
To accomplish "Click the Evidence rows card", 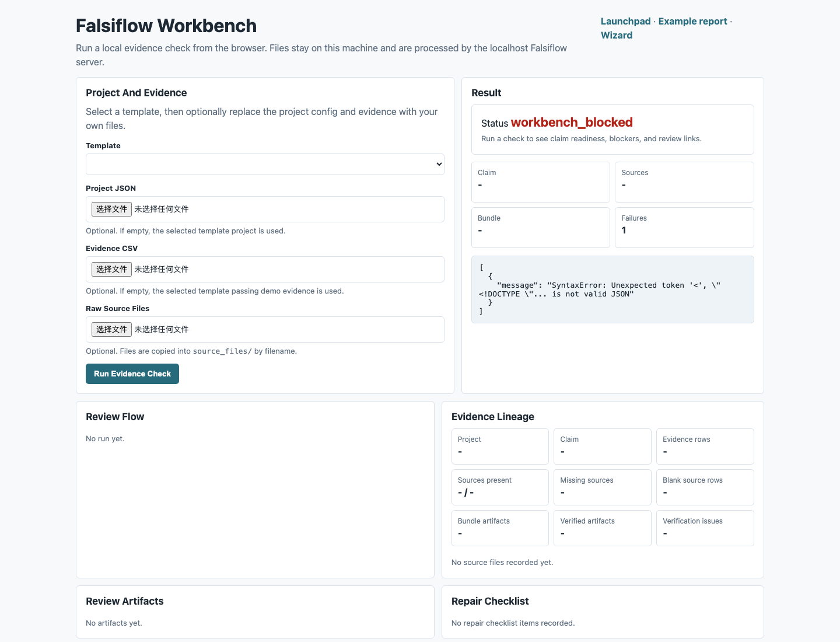I will pos(705,446).
